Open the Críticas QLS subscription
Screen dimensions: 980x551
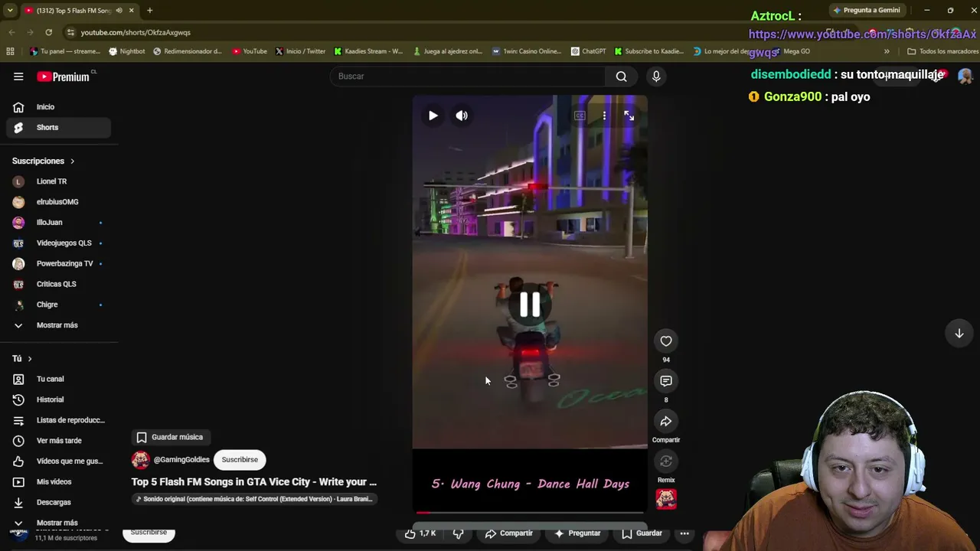tap(58, 284)
